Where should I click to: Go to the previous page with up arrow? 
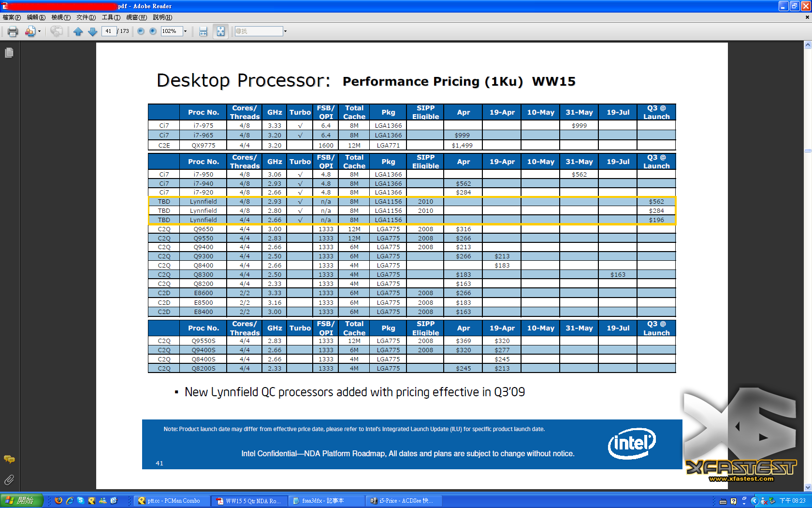click(78, 31)
